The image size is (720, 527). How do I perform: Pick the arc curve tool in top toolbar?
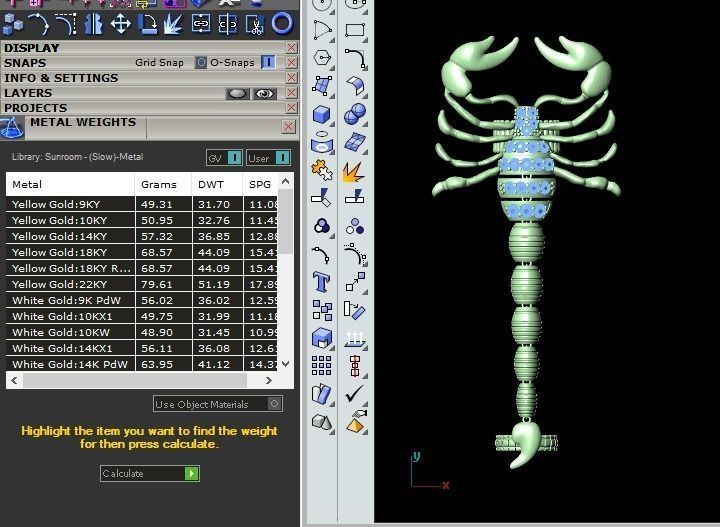(39, 24)
